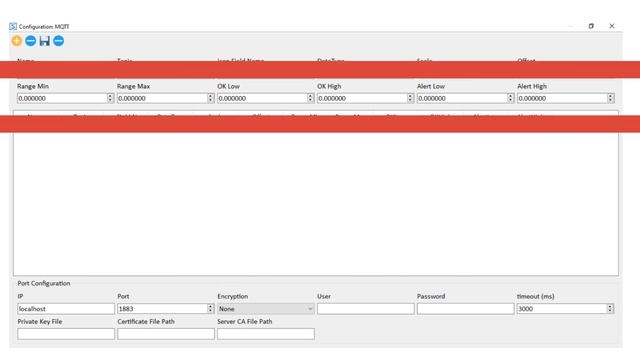Click the Range Min label text
The width and height of the screenshot is (640, 360).
(x=33, y=86)
